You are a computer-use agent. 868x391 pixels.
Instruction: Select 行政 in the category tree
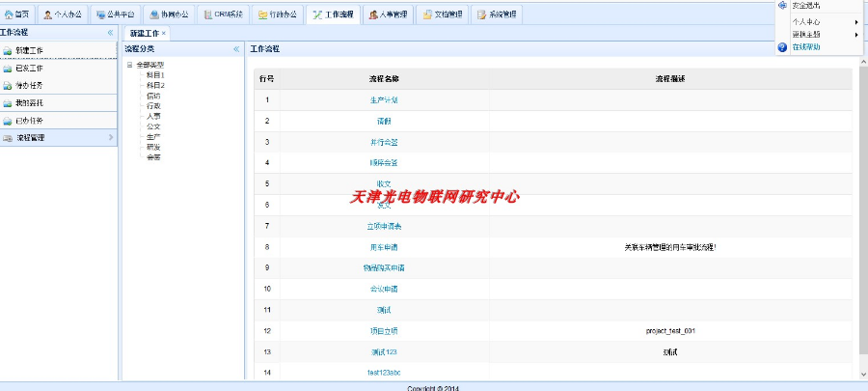pyautogui.click(x=153, y=106)
